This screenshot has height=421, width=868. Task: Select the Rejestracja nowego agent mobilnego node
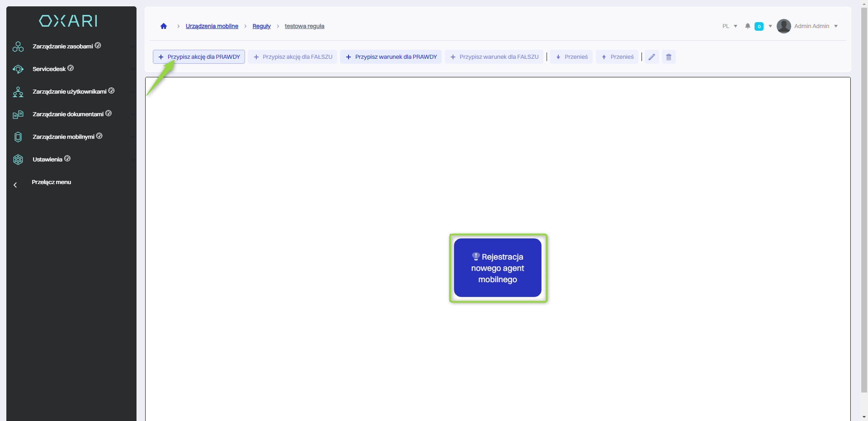[x=498, y=268]
